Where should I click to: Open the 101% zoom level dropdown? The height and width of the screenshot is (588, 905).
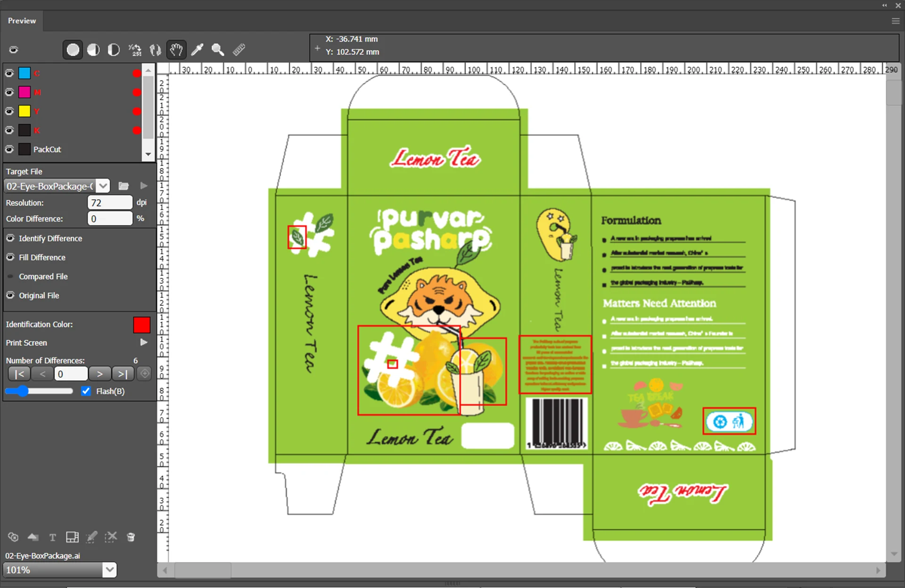(109, 570)
